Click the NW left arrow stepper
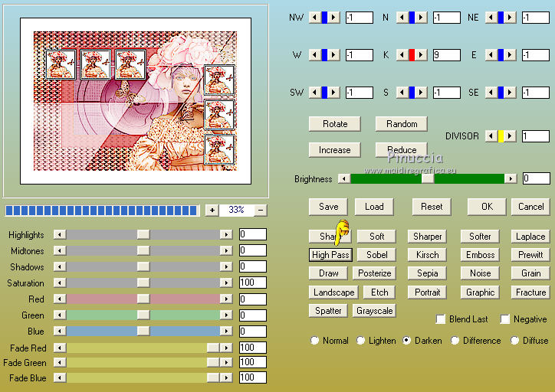555x392 pixels. click(315, 18)
